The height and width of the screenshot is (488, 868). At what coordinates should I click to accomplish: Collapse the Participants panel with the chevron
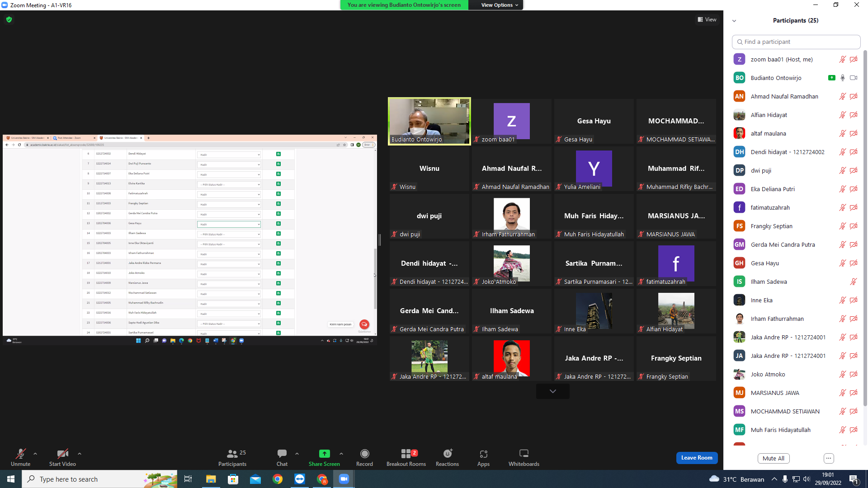[734, 21]
